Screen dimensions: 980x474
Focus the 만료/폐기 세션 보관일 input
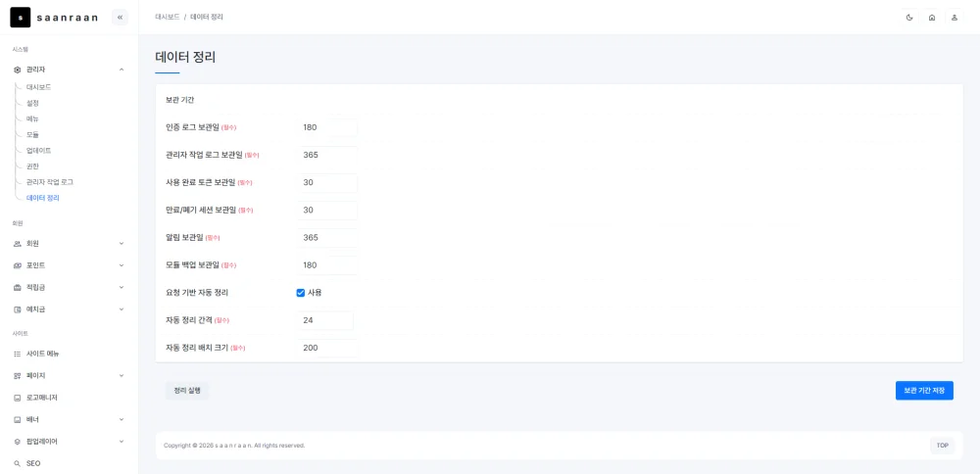pyautogui.click(x=326, y=210)
